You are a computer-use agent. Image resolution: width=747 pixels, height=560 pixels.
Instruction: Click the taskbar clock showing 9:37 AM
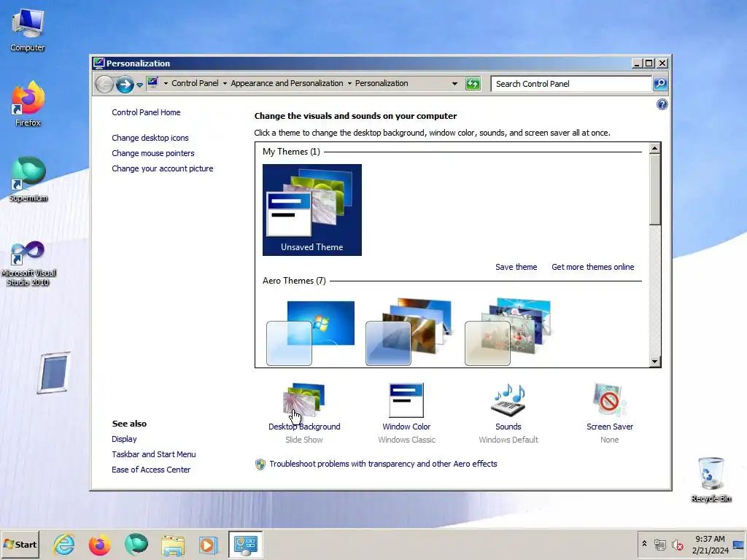tap(710, 544)
